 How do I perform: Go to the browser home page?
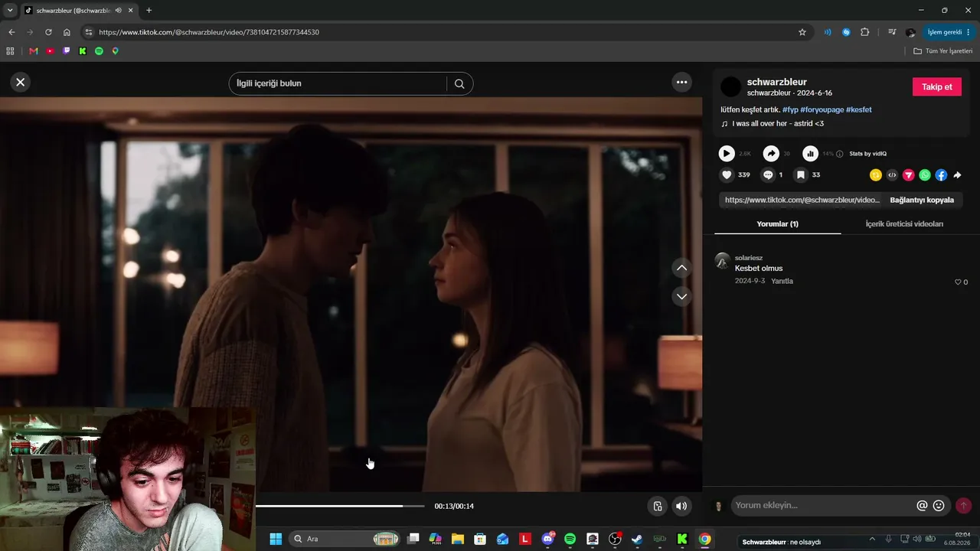[x=67, y=32]
